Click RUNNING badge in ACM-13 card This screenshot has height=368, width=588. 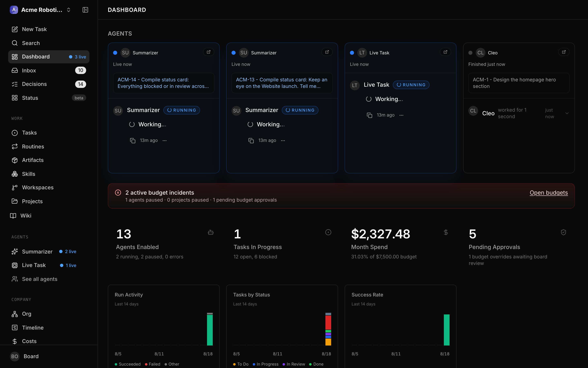[x=300, y=110]
